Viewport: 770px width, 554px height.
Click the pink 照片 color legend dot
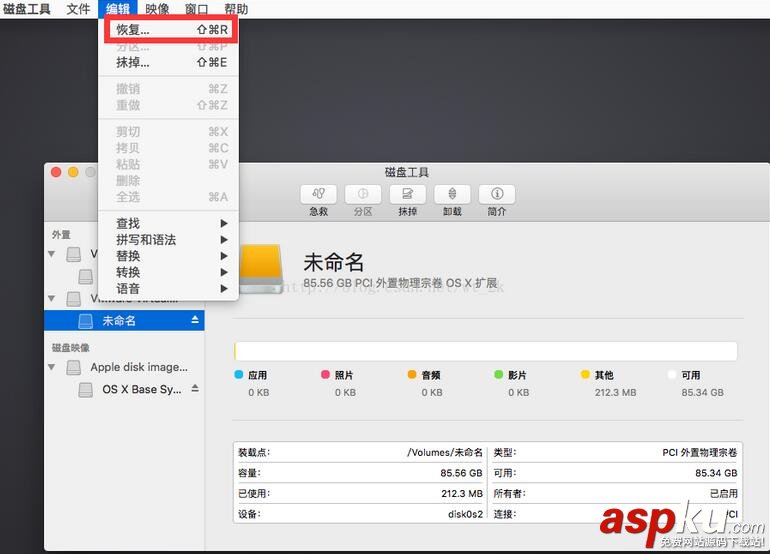tap(325, 375)
